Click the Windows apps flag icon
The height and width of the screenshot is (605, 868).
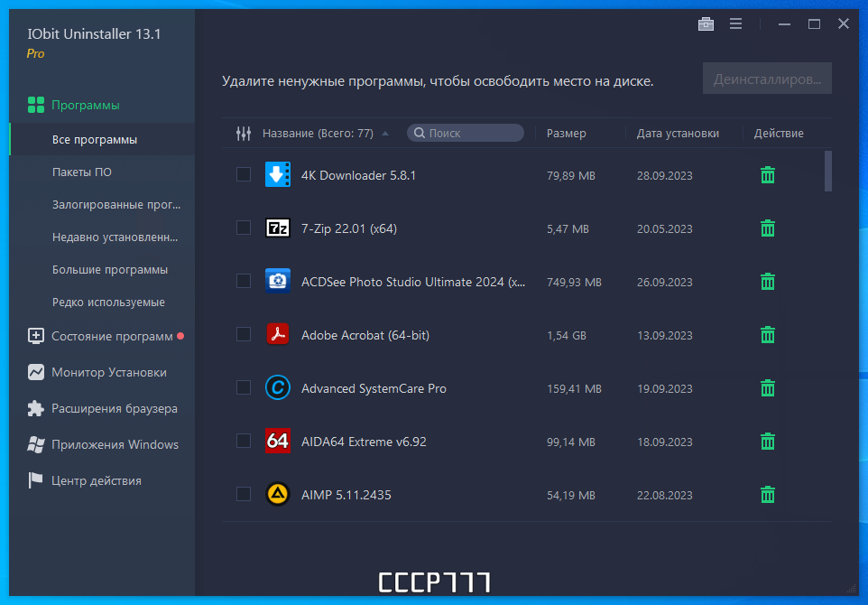pyautogui.click(x=36, y=444)
